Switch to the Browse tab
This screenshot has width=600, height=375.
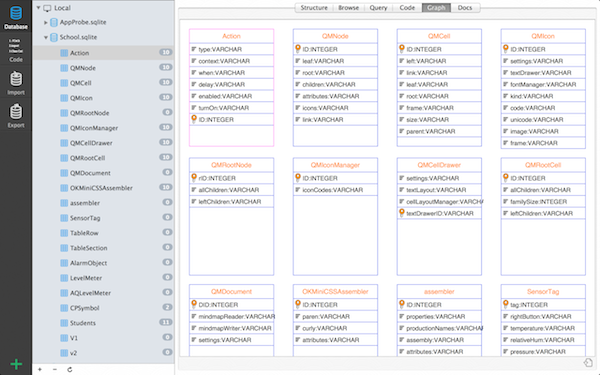tap(348, 8)
